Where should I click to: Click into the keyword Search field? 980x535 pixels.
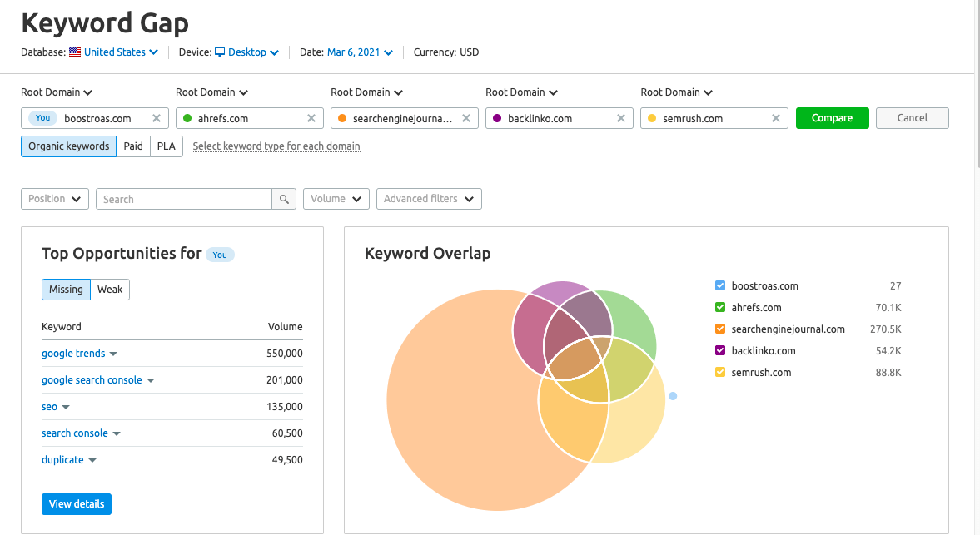click(184, 199)
